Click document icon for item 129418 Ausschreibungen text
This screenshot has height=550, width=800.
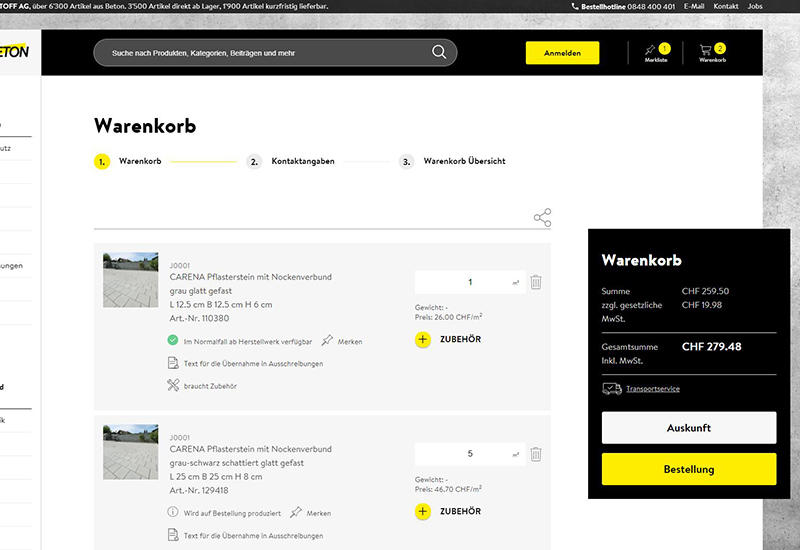point(173,535)
